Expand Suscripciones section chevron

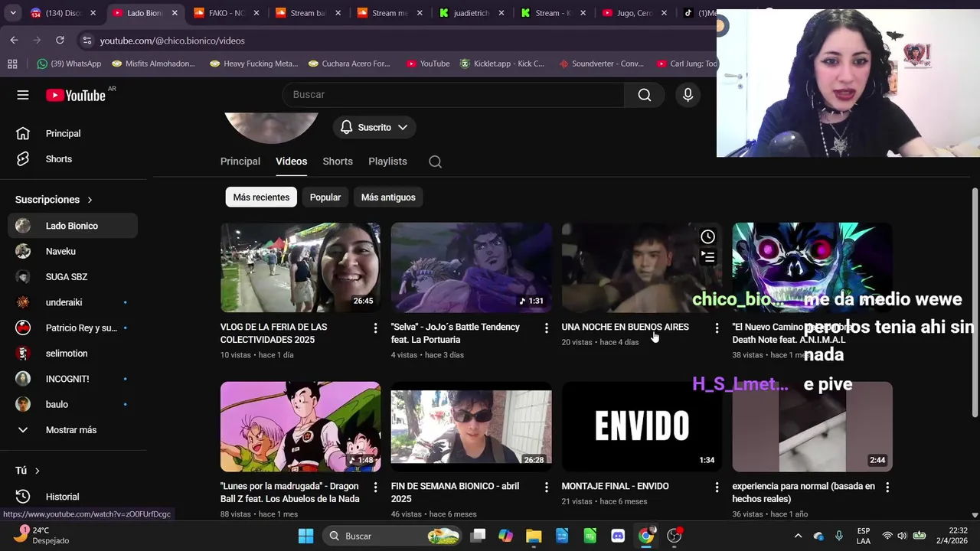tap(90, 200)
